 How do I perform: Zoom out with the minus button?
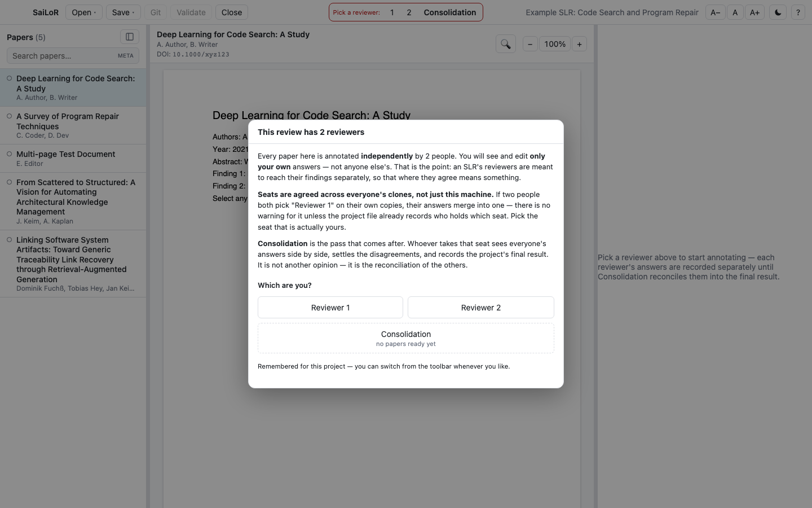click(x=530, y=44)
